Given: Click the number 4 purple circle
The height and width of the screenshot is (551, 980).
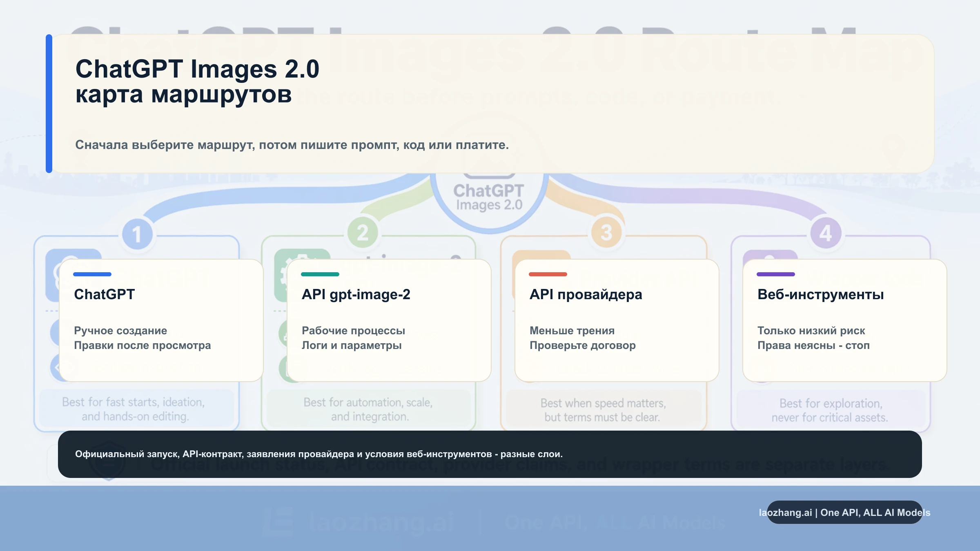Looking at the screenshot, I should point(826,233).
